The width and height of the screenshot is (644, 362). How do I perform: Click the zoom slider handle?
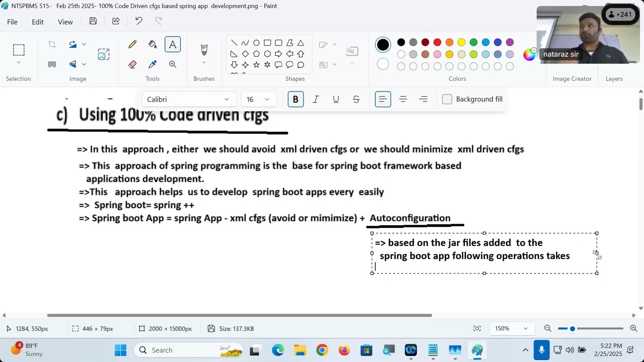573,328
